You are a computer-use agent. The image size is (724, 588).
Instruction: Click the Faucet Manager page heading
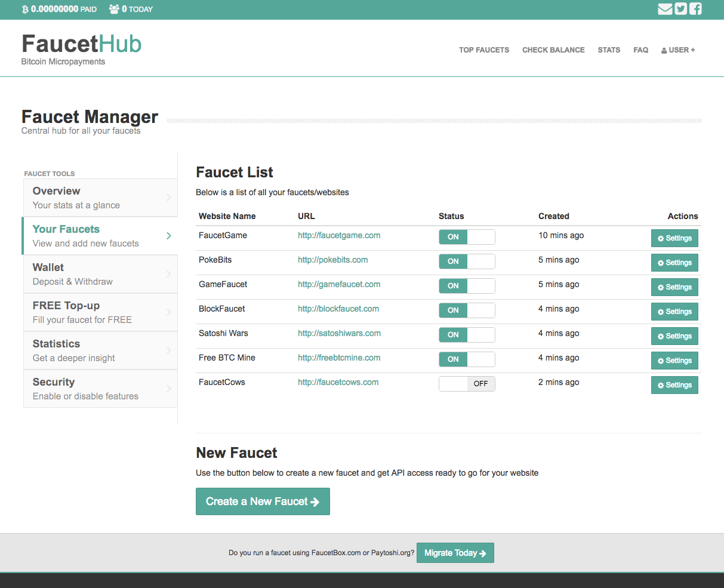tap(90, 116)
